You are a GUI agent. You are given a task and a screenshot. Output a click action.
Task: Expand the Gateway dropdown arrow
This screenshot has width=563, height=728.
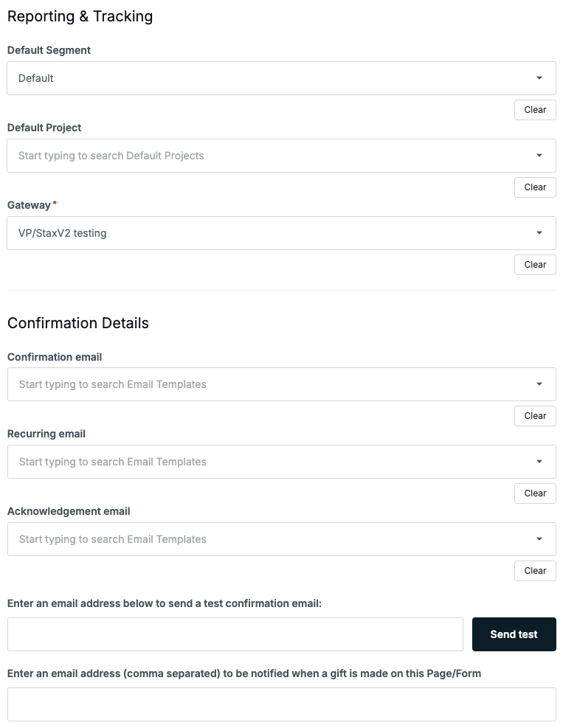[x=539, y=233]
